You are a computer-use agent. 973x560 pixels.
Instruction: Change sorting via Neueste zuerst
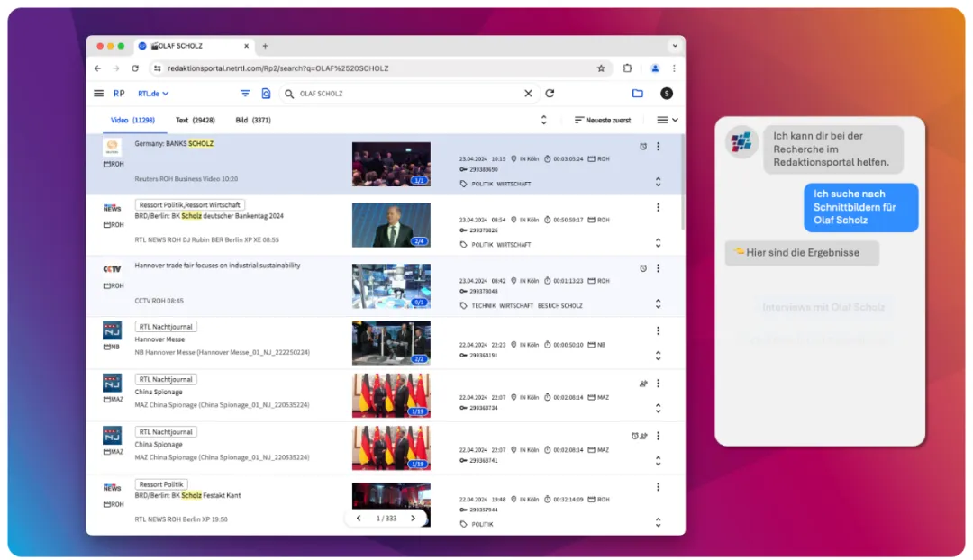[603, 121]
